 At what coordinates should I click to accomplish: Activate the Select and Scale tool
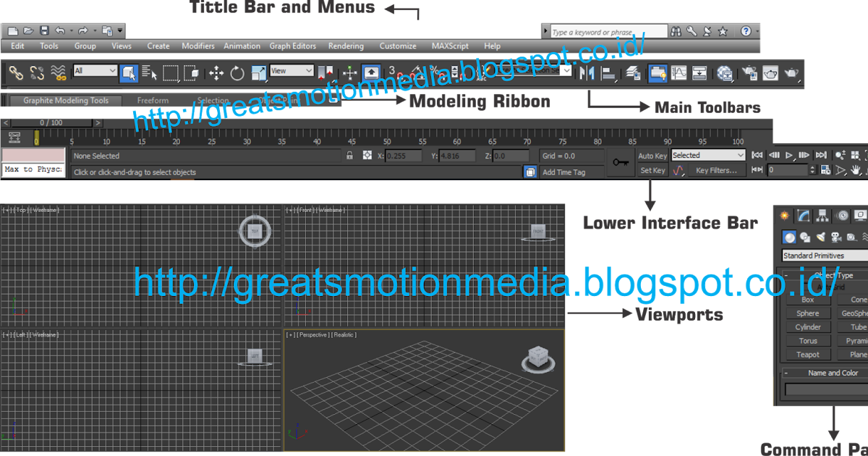click(259, 72)
